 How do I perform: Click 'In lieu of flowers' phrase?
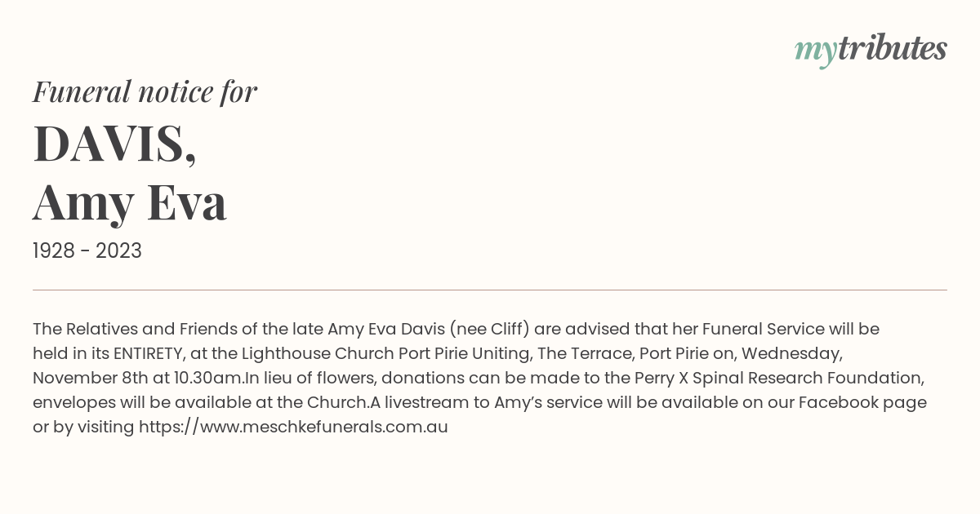point(310,378)
